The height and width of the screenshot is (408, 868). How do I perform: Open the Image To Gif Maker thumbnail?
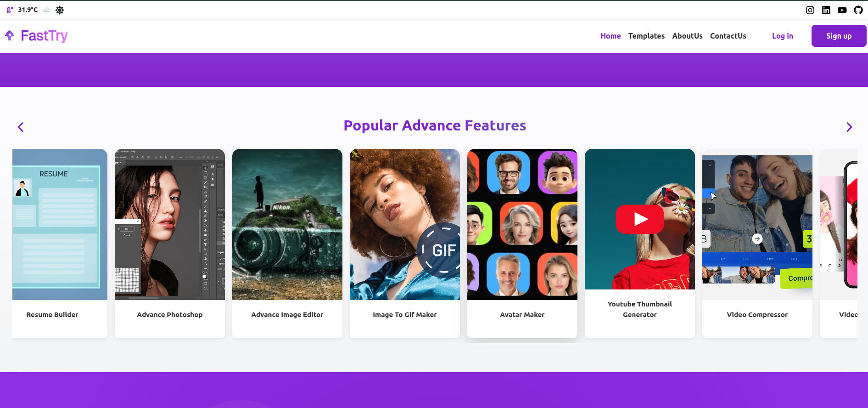coord(405,224)
